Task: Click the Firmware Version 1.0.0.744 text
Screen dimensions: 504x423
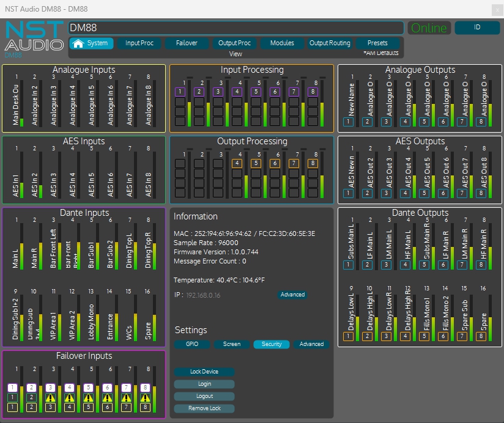Action: tap(216, 252)
